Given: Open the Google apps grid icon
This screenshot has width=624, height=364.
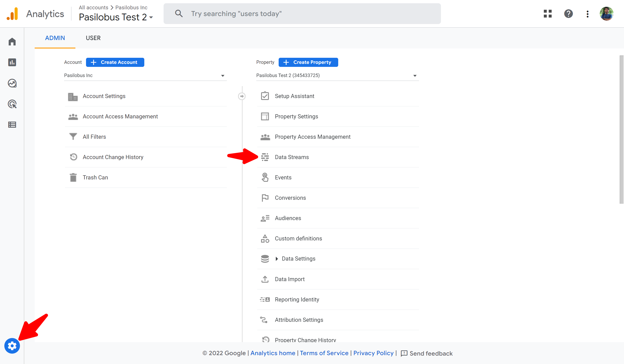Looking at the screenshot, I should (548, 14).
